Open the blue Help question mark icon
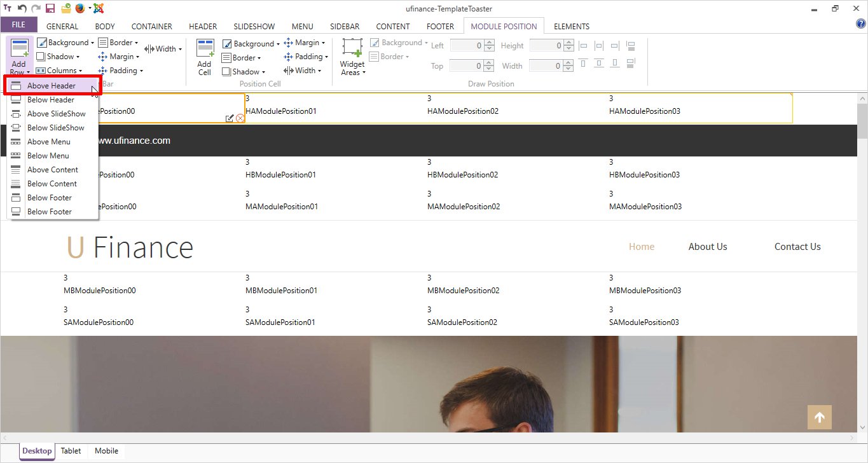 point(860,24)
